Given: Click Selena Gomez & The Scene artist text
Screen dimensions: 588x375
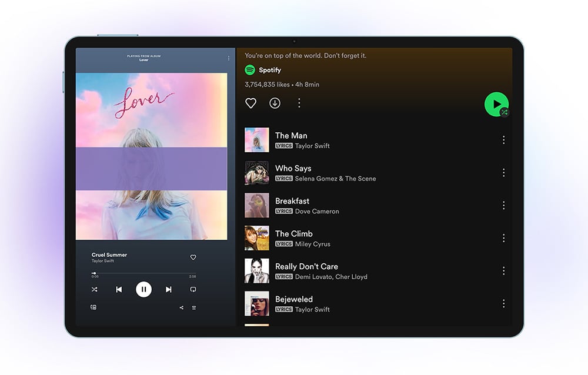Looking at the screenshot, I should [x=335, y=179].
